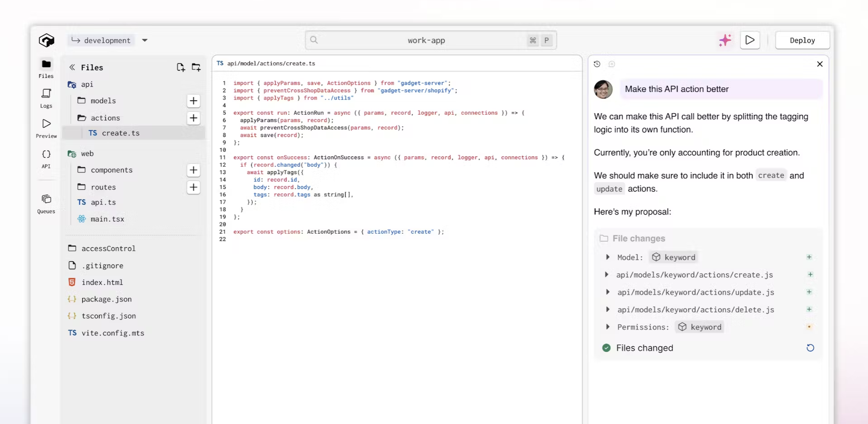Add item to models folder
This screenshot has width=868, height=424.
pyautogui.click(x=194, y=101)
